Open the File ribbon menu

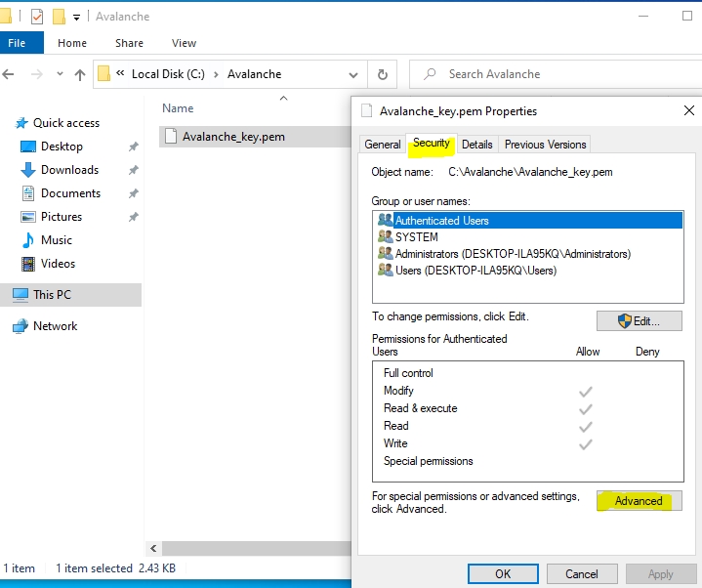pos(18,43)
